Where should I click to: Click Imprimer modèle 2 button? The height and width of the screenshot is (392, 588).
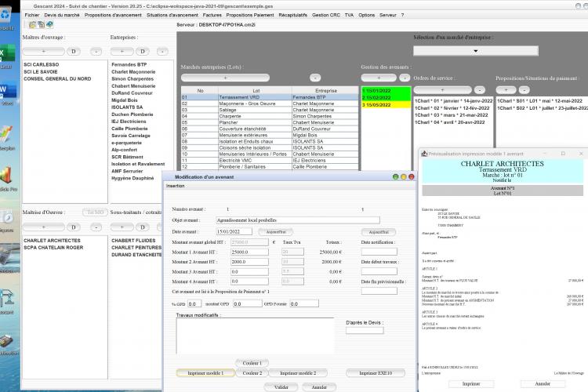click(x=298, y=373)
